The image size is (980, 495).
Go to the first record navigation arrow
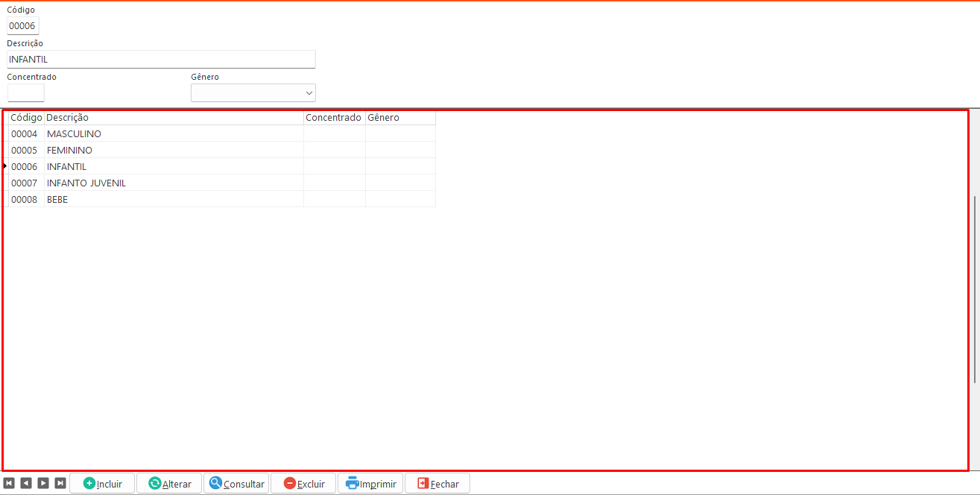[x=9, y=483]
